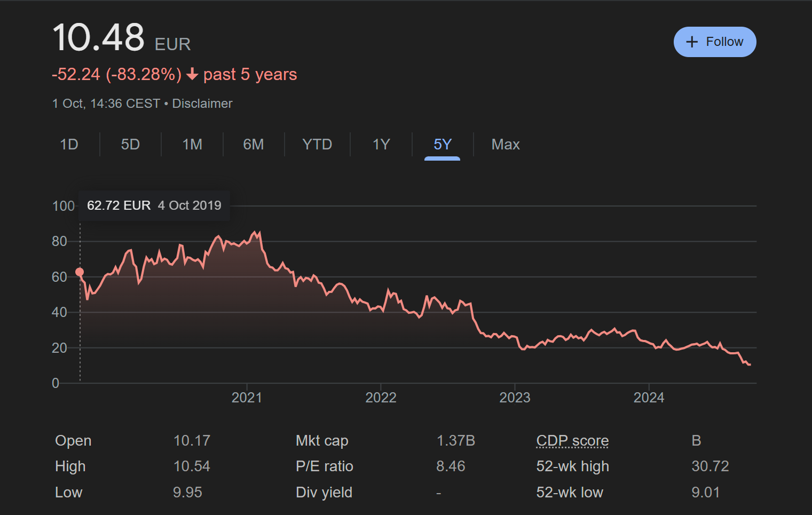Switch chart to 1Y view

pyautogui.click(x=381, y=145)
